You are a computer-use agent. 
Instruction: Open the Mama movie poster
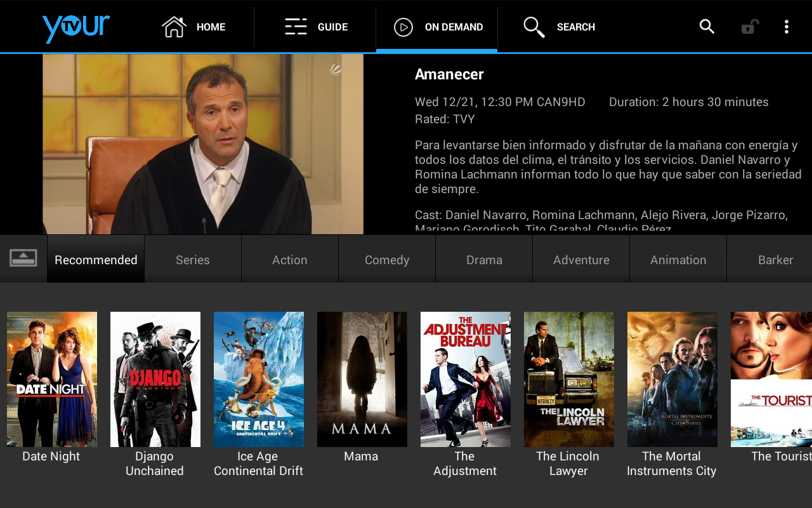362,379
